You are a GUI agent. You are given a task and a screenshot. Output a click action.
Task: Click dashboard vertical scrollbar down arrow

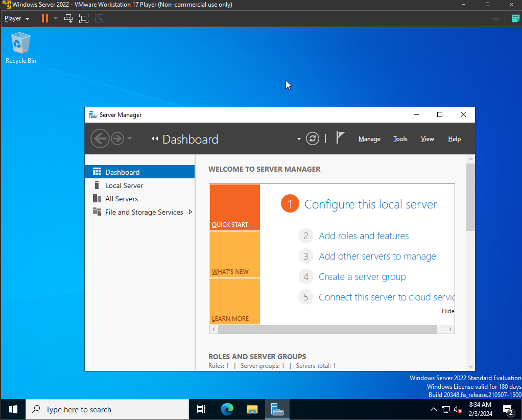471,366
